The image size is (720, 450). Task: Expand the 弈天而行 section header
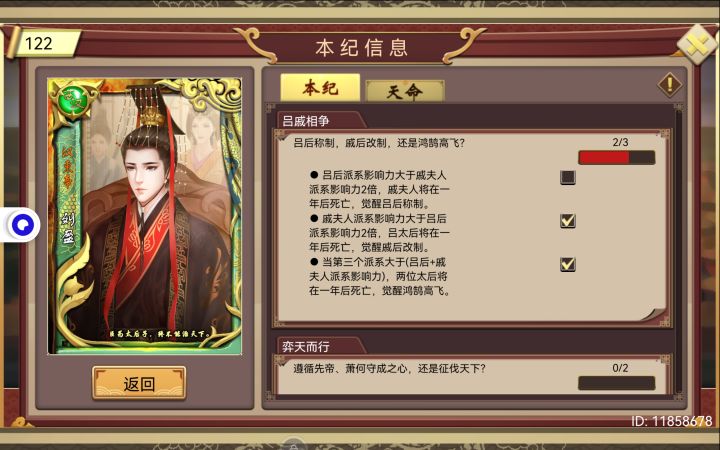click(x=321, y=346)
